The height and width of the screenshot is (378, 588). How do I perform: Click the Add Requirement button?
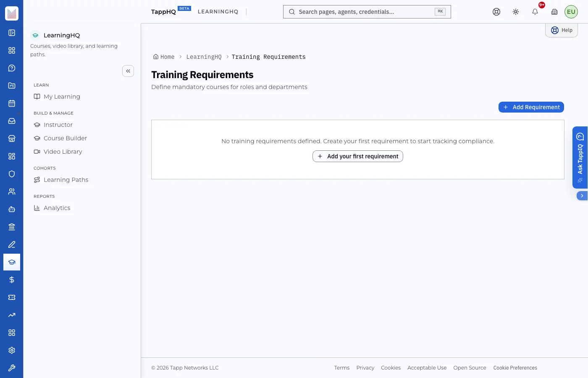click(x=531, y=107)
